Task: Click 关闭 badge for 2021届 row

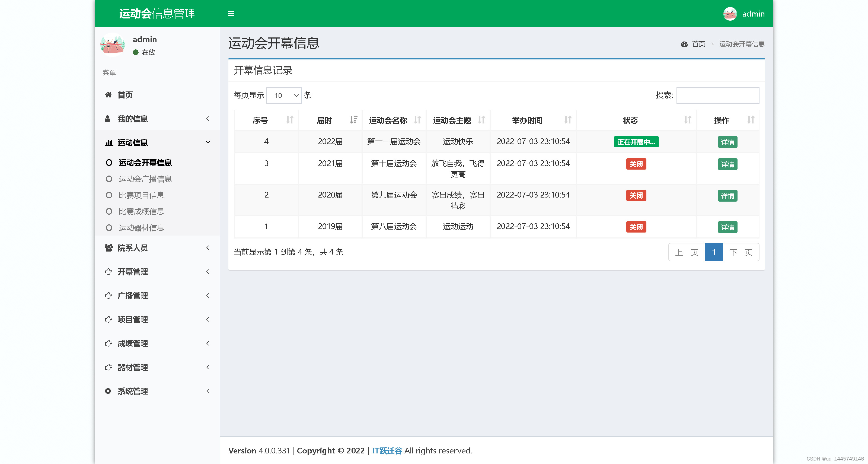Action: click(636, 164)
